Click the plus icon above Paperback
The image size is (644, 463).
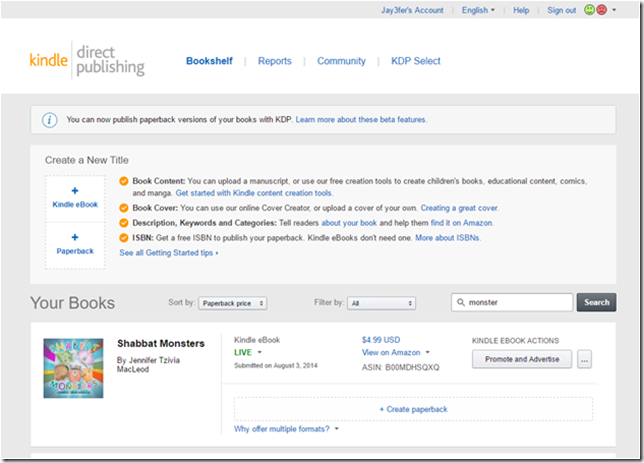pos(75,237)
